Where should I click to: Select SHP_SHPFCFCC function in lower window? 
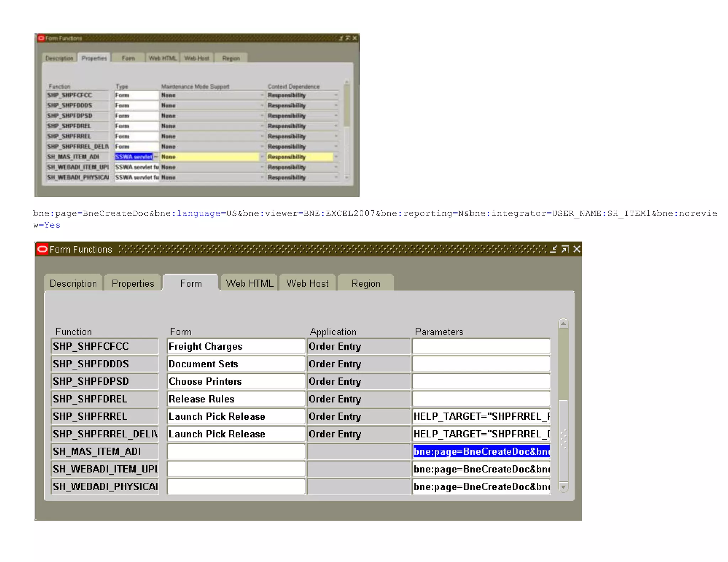click(x=105, y=346)
